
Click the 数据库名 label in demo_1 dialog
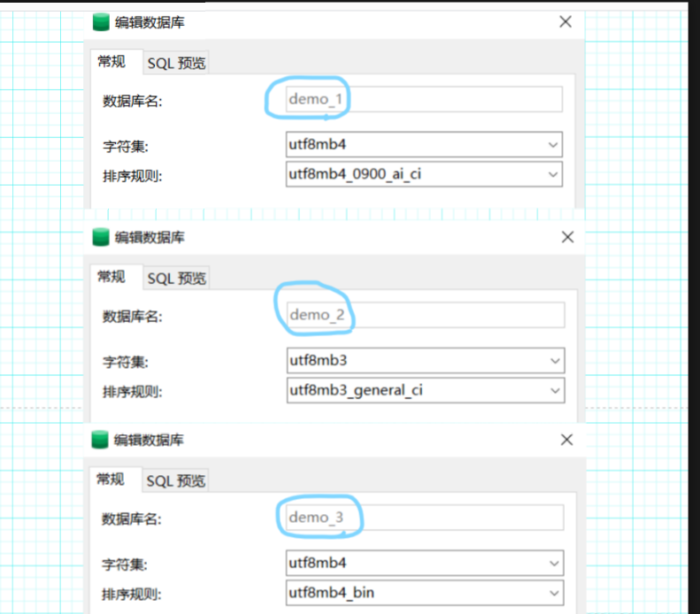click(132, 101)
